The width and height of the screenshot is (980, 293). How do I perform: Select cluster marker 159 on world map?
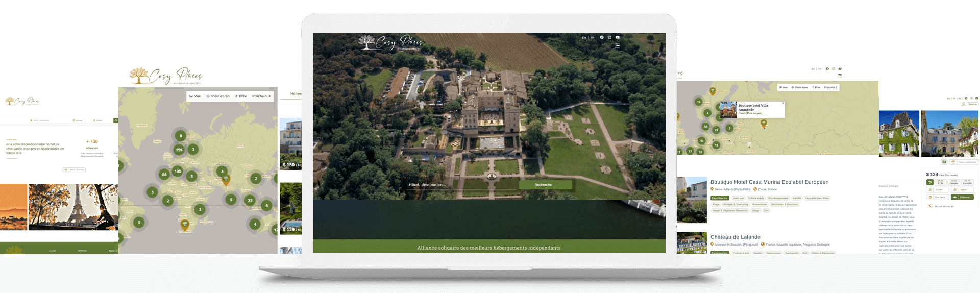179,150
